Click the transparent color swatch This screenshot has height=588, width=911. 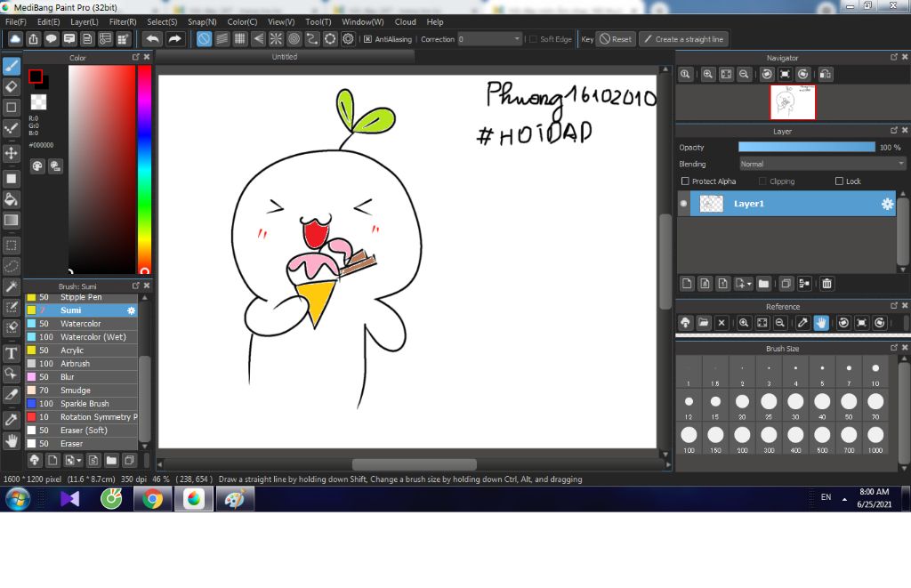pos(38,102)
